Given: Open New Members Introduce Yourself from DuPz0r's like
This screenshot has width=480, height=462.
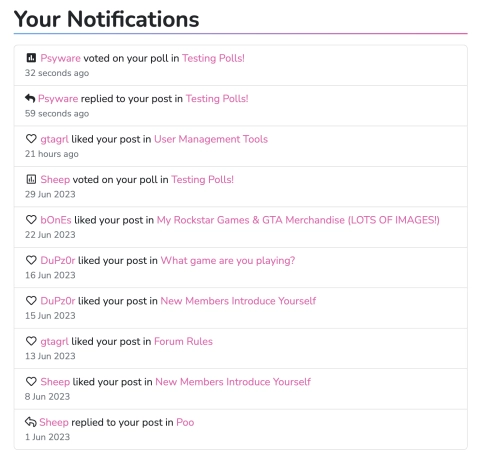Looking at the screenshot, I should 238,301.
